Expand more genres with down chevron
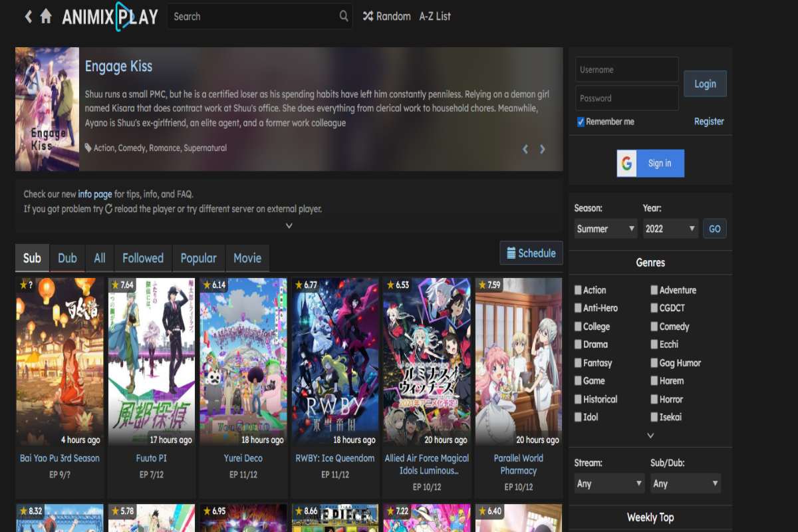Screen dimensions: 798x532 (650, 436)
